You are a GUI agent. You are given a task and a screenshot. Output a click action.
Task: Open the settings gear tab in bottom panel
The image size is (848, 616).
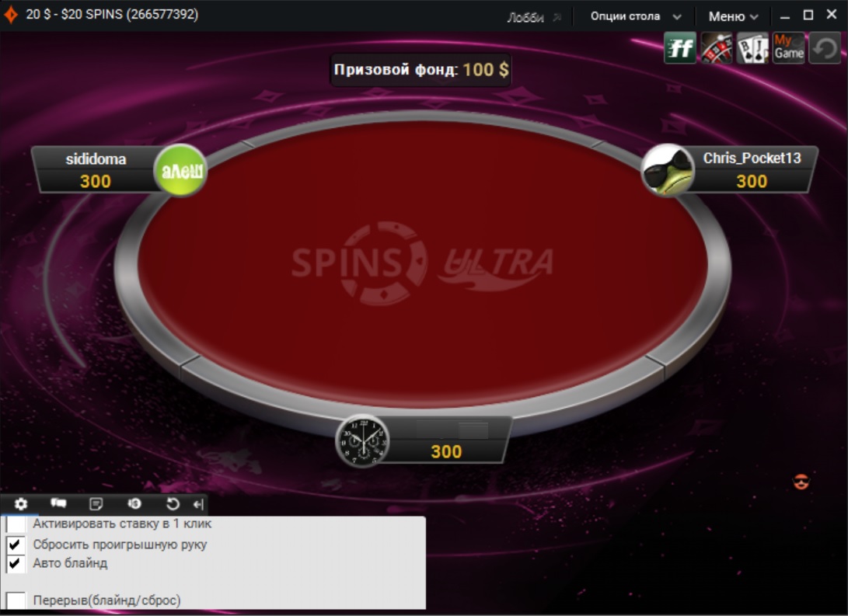(20, 503)
